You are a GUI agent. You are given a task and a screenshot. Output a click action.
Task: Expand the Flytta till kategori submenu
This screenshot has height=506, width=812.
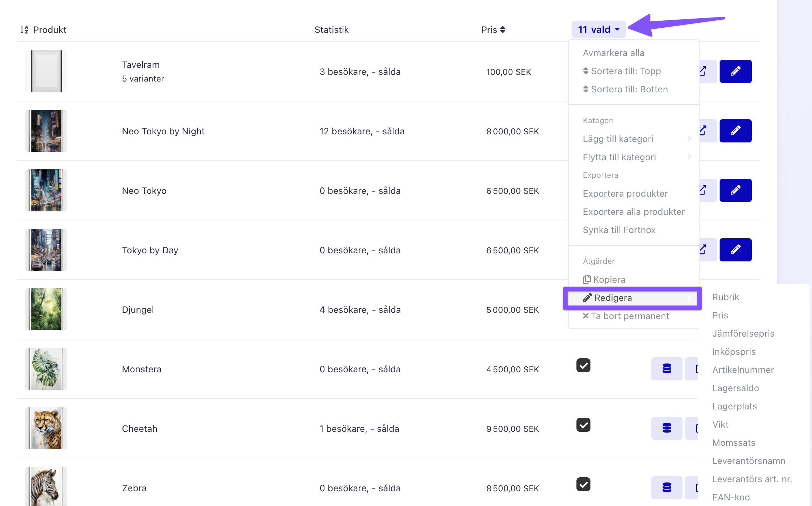634,157
